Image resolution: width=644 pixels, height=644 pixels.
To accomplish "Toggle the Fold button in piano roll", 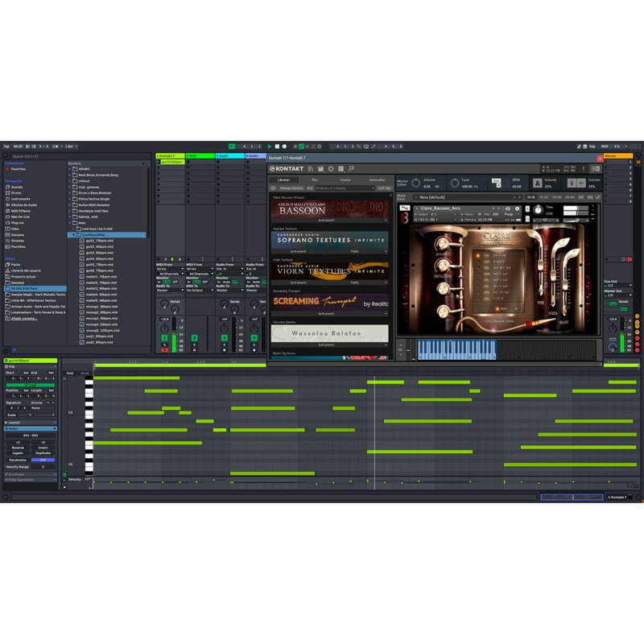I will [69, 373].
